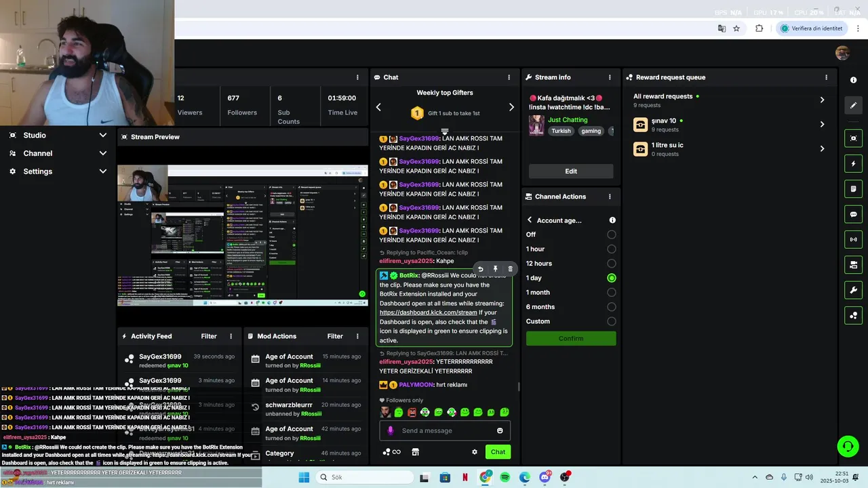Toggle the reward points widget icon

(x=853, y=315)
